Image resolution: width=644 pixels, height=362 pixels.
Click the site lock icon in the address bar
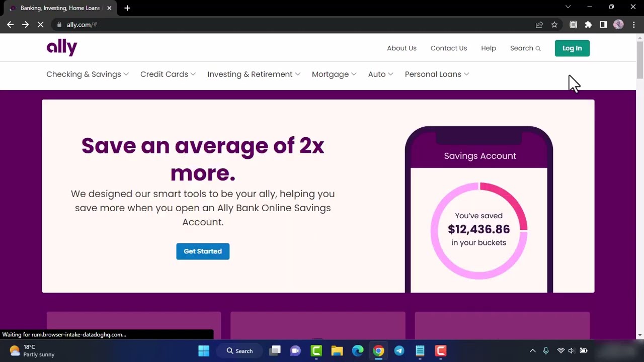point(59,25)
